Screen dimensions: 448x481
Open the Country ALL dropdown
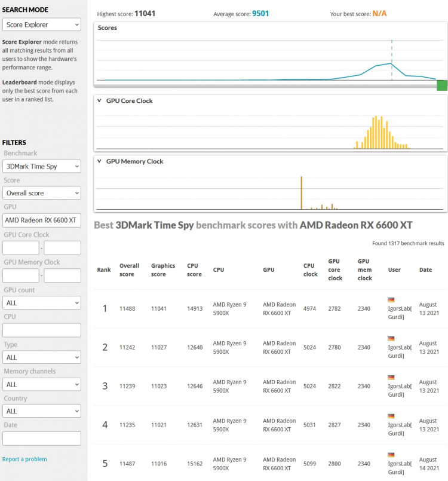[x=42, y=411]
